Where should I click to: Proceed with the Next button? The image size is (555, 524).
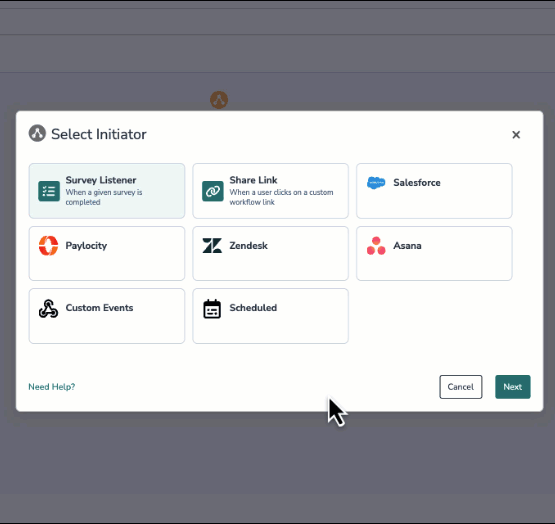coord(513,387)
